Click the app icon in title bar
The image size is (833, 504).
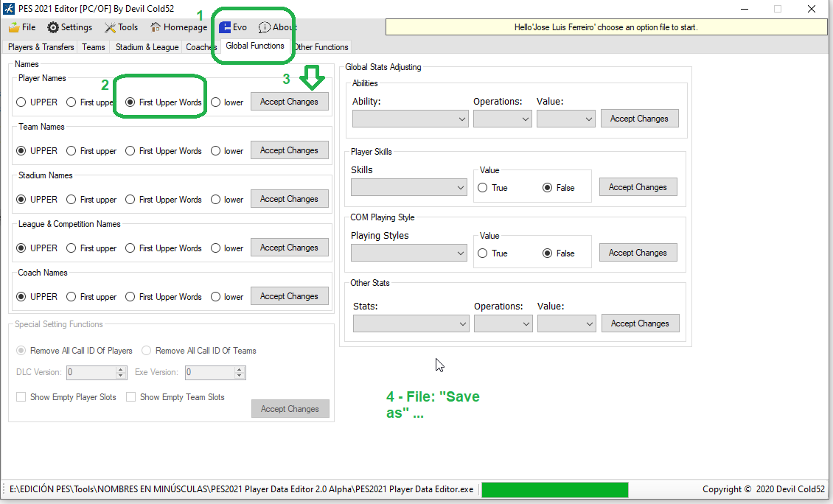(9, 9)
